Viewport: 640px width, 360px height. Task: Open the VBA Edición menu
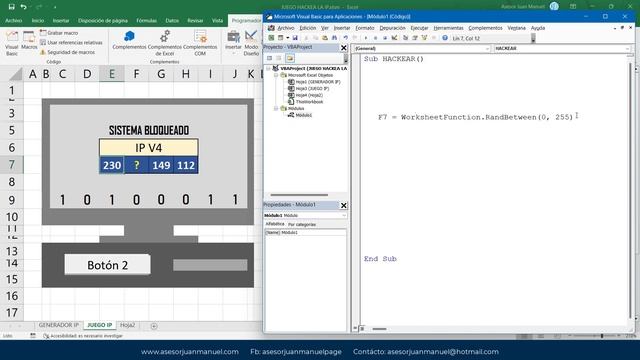(x=308, y=28)
